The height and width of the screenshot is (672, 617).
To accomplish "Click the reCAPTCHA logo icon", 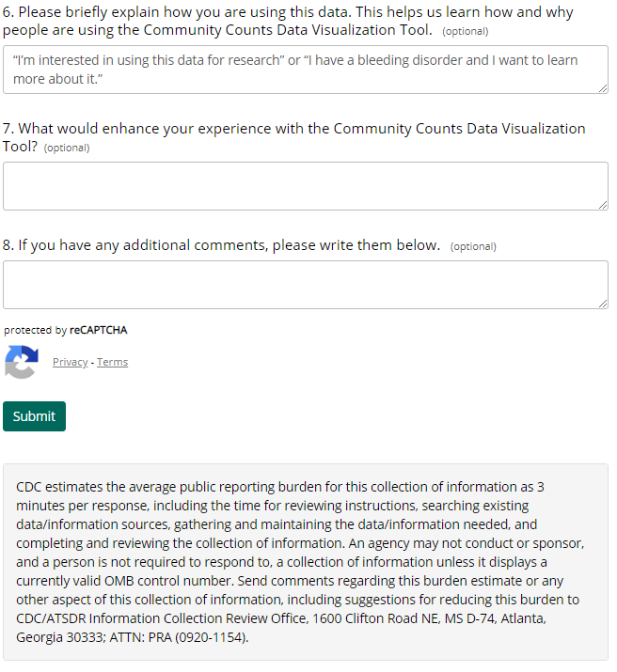I will click(22, 363).
